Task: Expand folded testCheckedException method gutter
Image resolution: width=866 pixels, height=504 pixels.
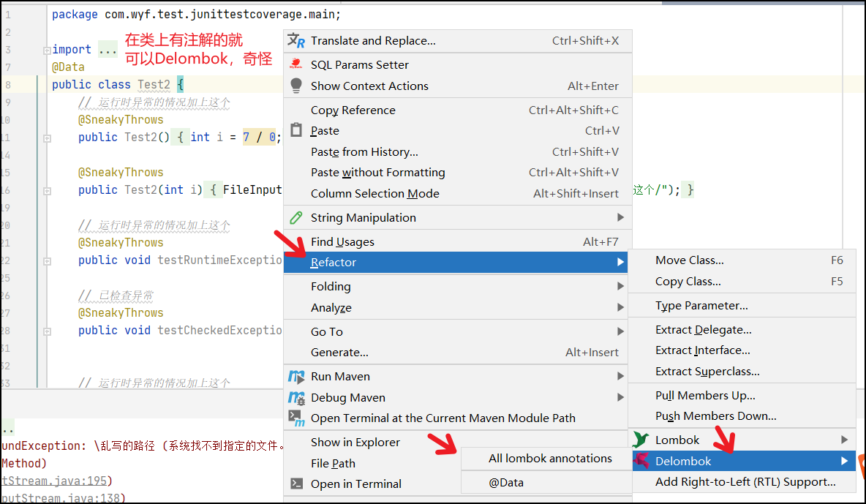Action: tap(48, 331)
